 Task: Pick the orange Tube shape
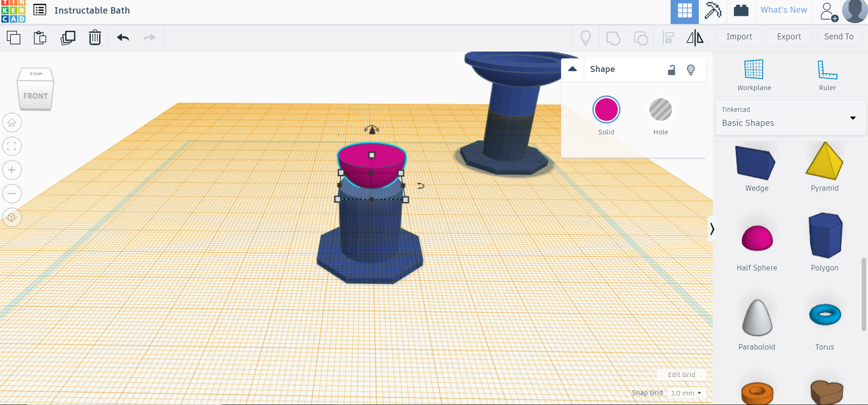pos(757,393)
